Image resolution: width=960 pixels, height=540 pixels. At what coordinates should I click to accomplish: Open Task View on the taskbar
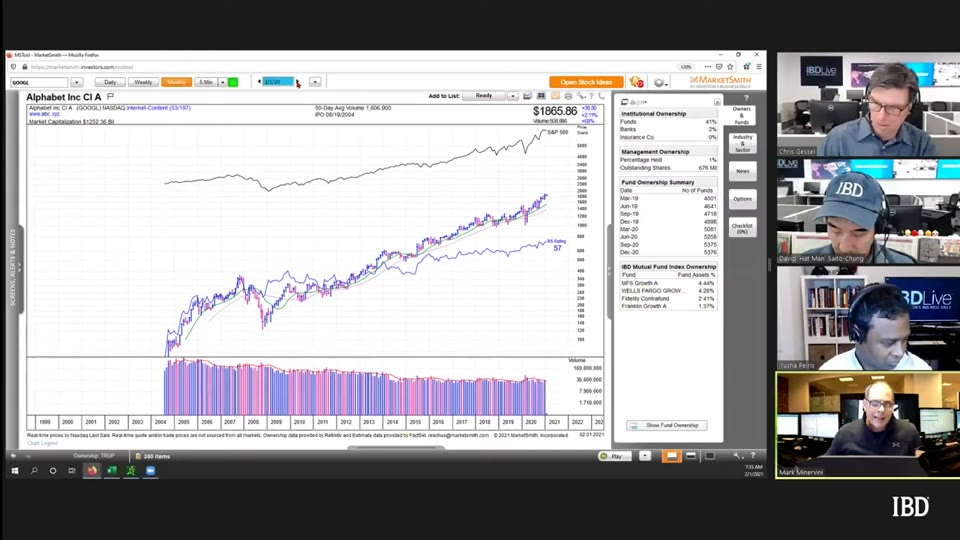[x=72, y=471]
